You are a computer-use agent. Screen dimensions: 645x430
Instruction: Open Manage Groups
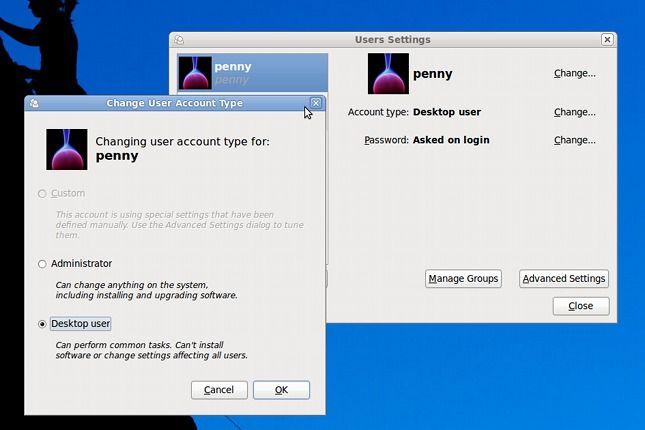pyautogui.click(x=463, y=279)
